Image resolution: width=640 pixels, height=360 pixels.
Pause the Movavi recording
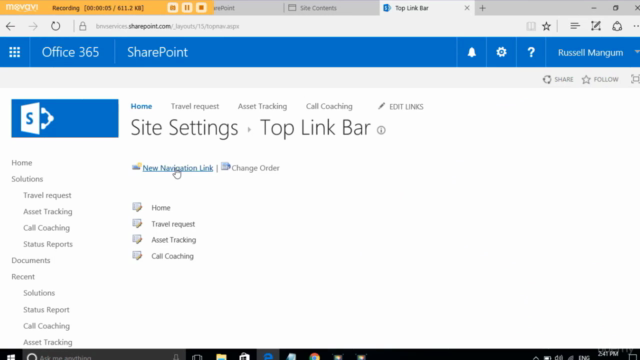187,8
